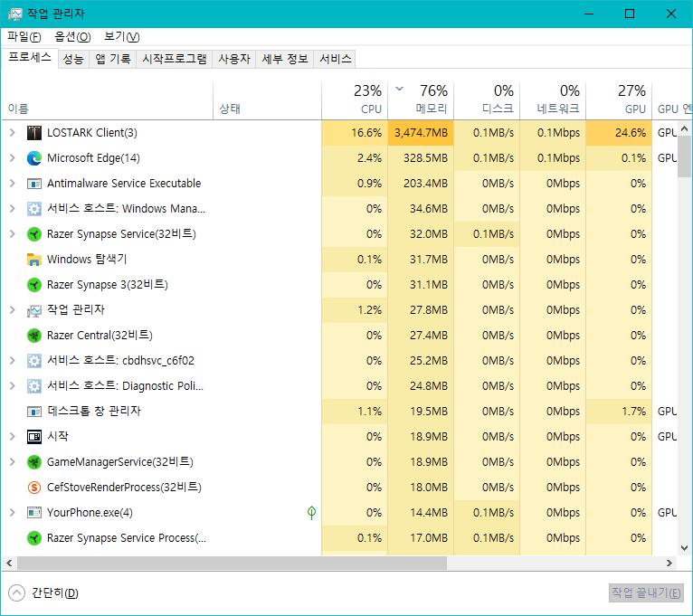Screen dimensions: 693x616
Task: Click the 간단히 collapse arrow icon
Action: point(17,592)
